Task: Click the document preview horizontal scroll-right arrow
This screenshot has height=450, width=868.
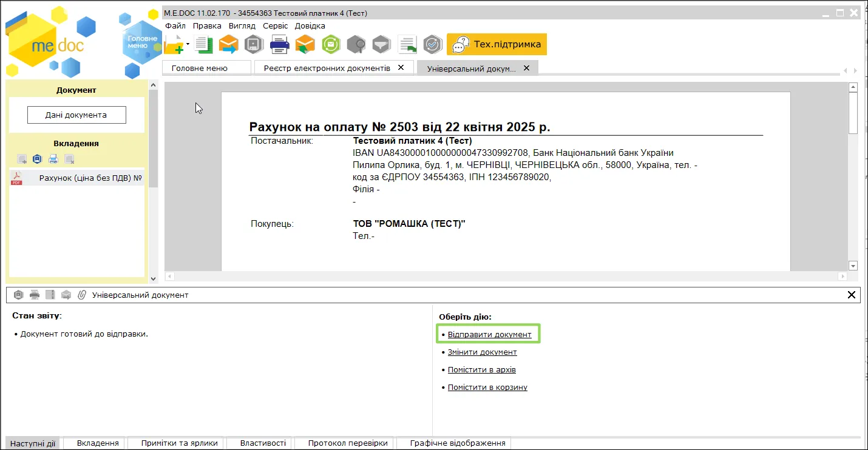Action: point(842,276)
